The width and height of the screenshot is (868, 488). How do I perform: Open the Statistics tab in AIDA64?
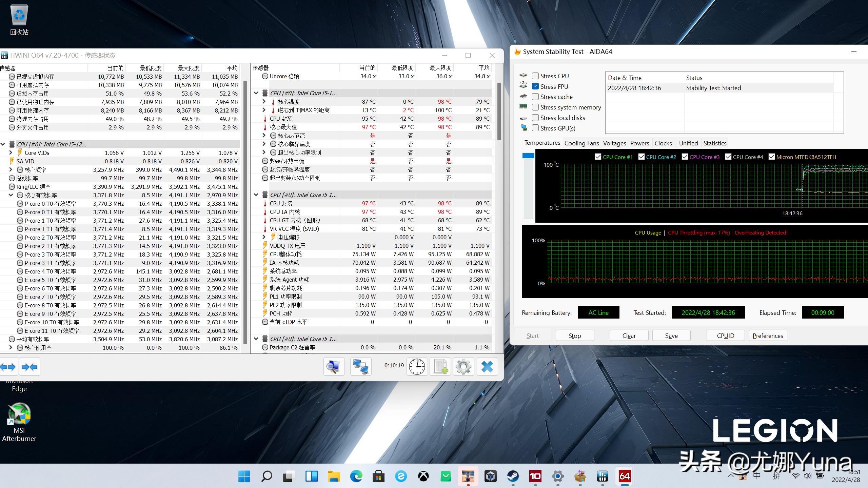tap(715, 143)
